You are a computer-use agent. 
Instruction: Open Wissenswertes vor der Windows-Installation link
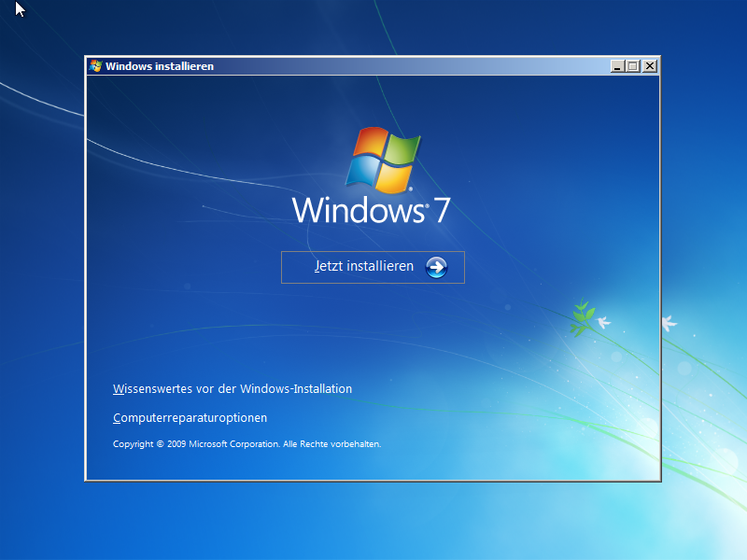[233, 388]
